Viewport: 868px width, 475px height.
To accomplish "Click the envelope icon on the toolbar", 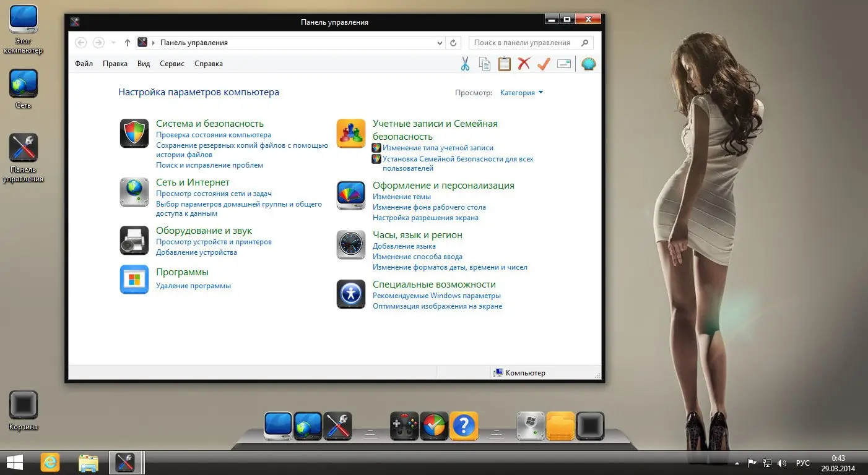I will [x=563, y=64].
